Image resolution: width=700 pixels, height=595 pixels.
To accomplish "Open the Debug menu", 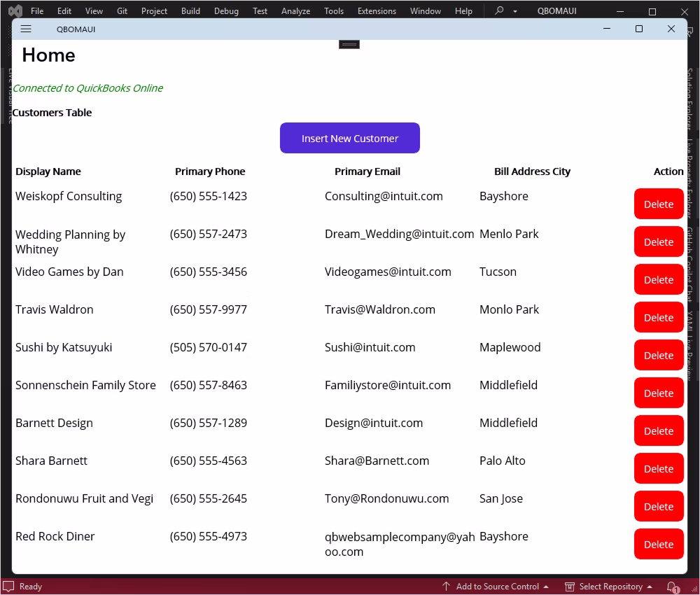I will (226, 10).
